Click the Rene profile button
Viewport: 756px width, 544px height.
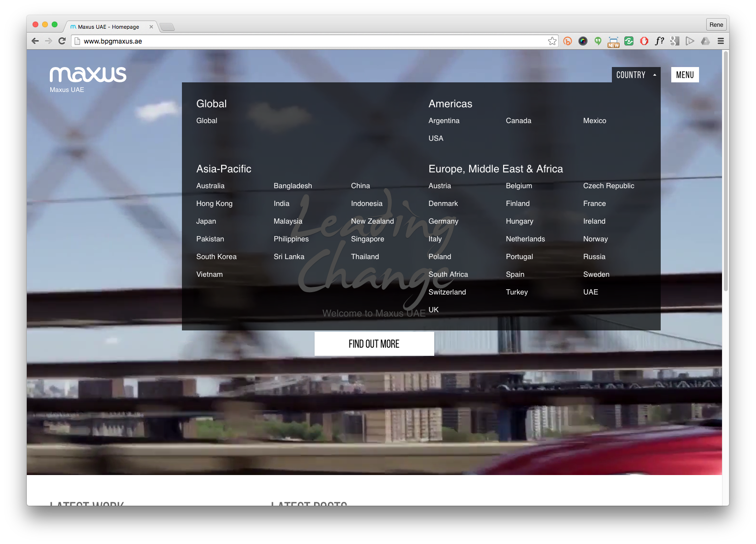point(716,25)
